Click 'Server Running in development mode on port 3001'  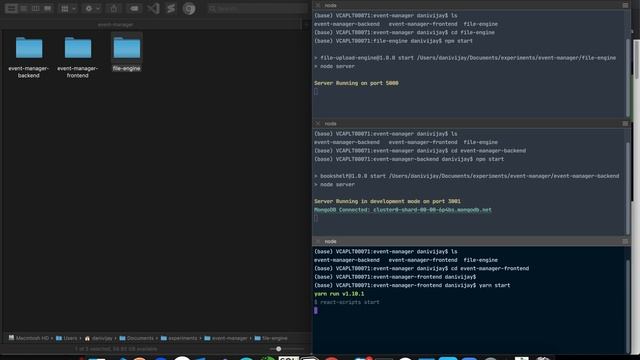pos(387,201)
